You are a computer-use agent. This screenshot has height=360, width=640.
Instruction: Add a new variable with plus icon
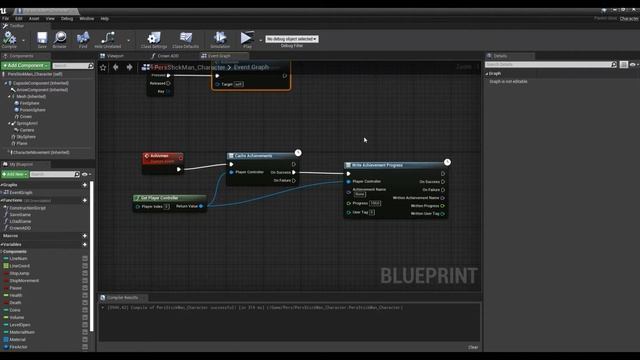85,244
